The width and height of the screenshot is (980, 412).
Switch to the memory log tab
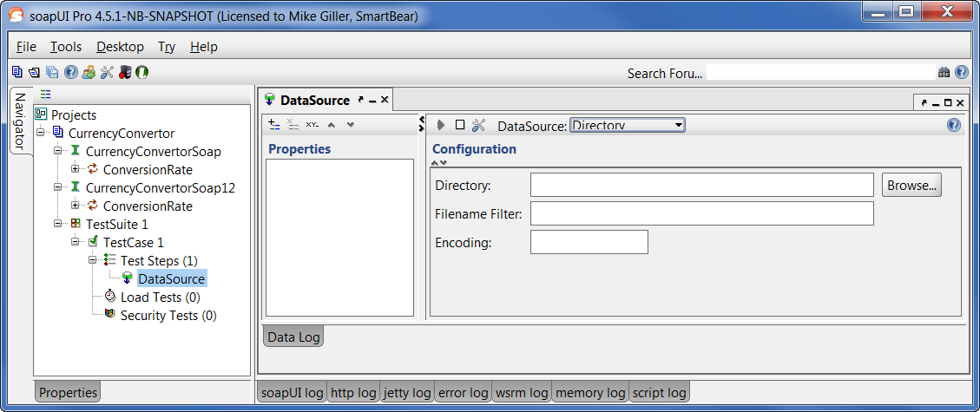(x=590, y=393)
